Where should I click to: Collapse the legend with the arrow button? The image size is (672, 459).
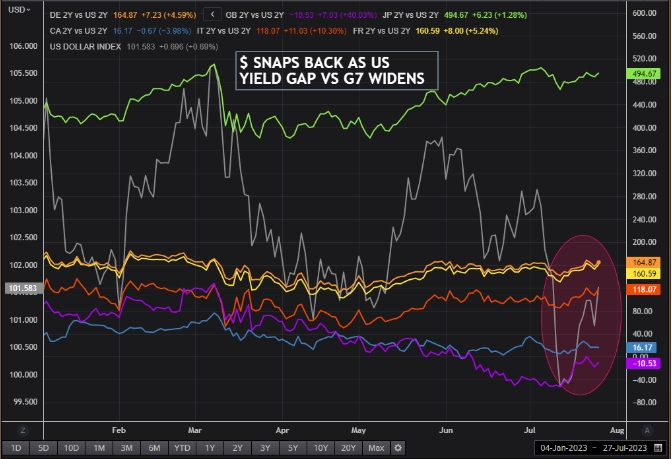(x=211, y=15)
